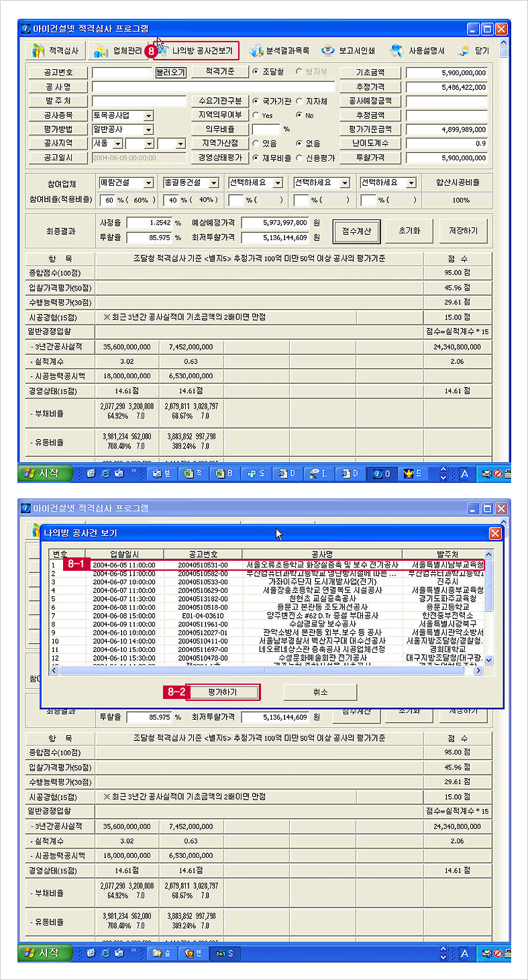Select 있음 for 지역가산점
Viewport: 528px width, 980px height.
(x=256, y=144)
